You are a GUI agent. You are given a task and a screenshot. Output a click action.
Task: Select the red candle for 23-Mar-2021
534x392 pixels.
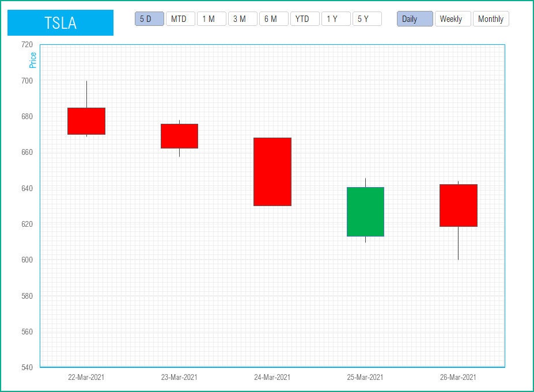179,135
